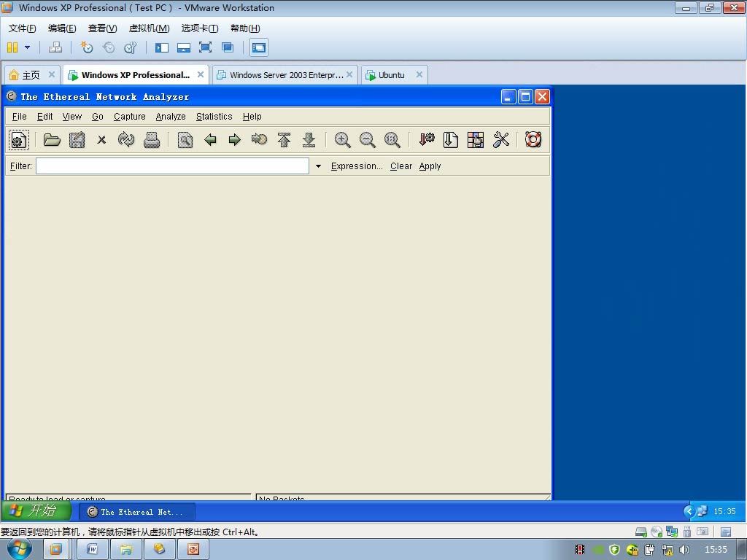The image size is (747, 560).
Task: Close the Ubuntu tab
Action: tap(419, 74)
